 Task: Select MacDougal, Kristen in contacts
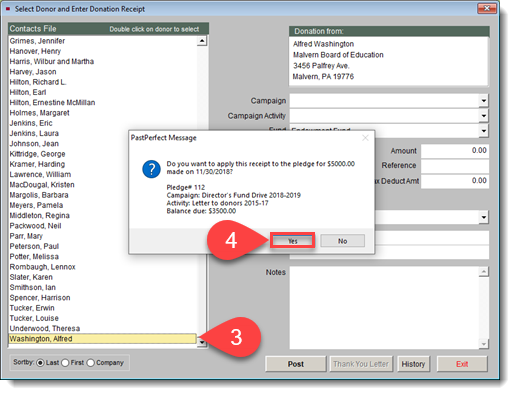pyautogui.click(x=42, y=185)
